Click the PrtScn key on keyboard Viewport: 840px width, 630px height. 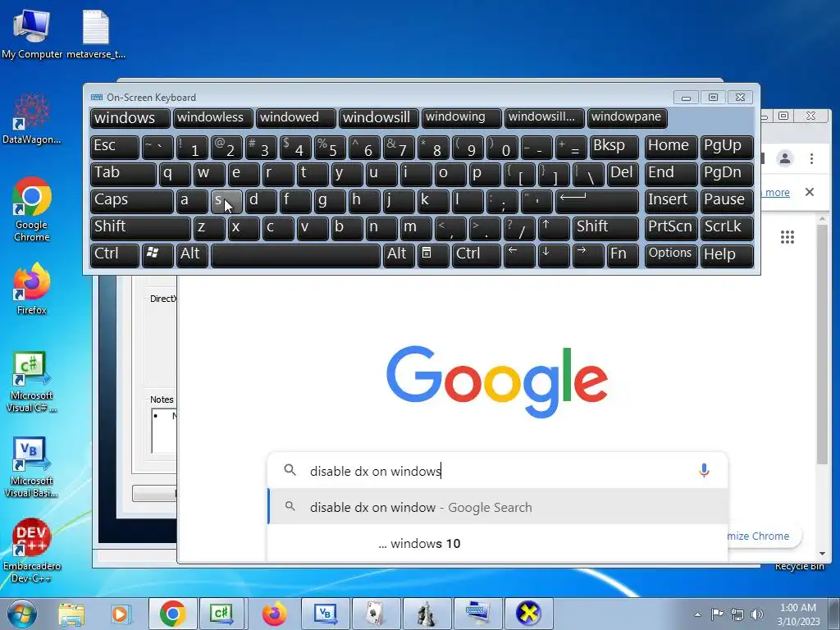pos(671,228)
